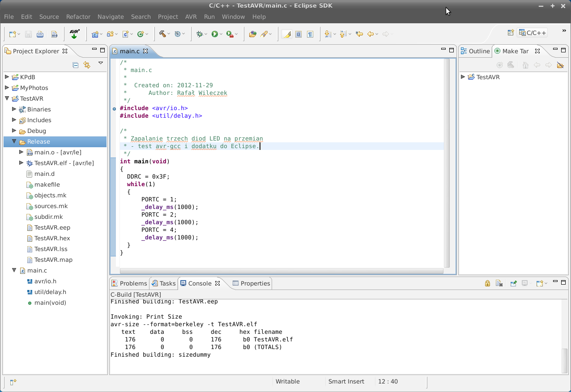The width and height of the screenshot is (571, 392).
Task: Click the Hide Empty Folders icon in Make Target
Action: tap(560, 65)
